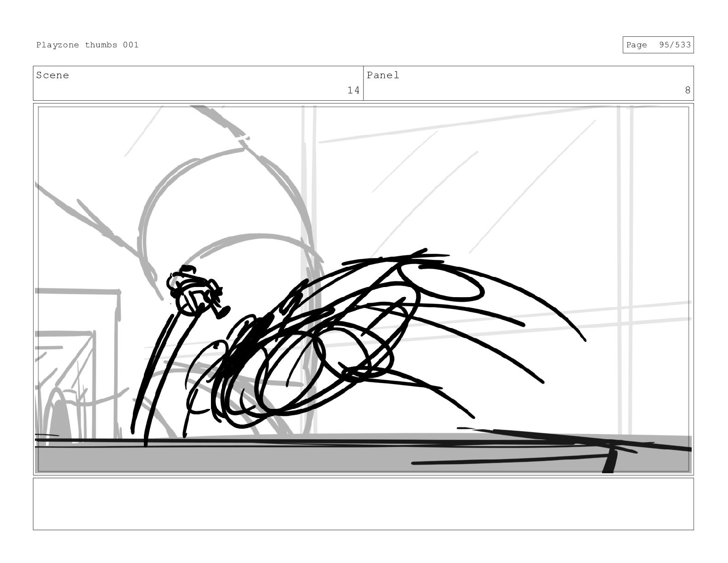Click the scene number '14'
Screen dimensions: 728x563
(353, 90)
